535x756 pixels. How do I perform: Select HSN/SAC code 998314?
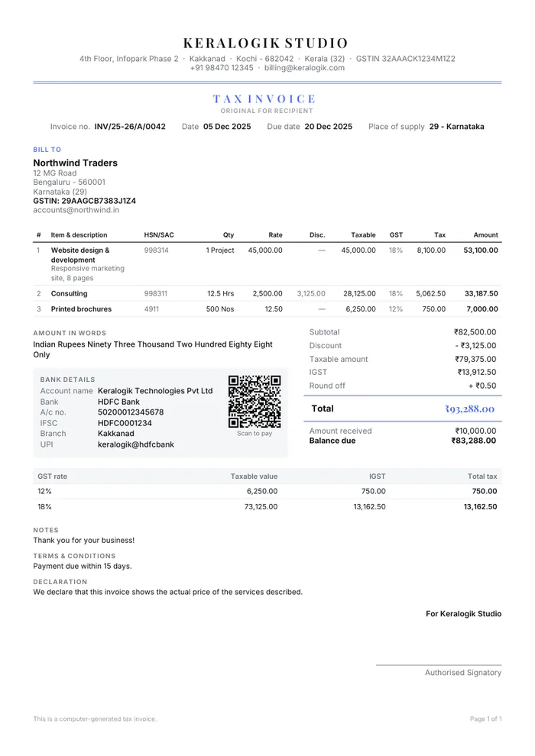pyautogui.click(x=157, y=250)
